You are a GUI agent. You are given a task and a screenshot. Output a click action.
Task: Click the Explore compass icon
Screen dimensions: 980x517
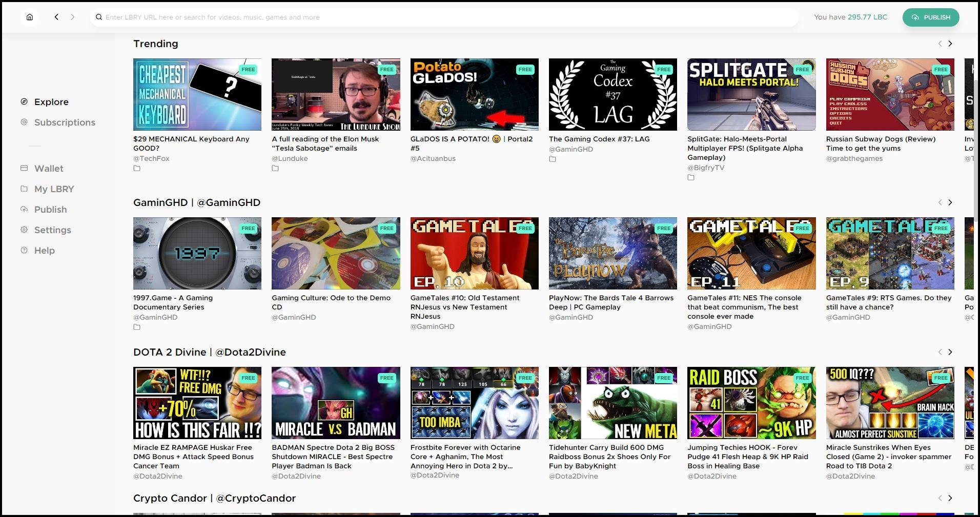point(24,101)
